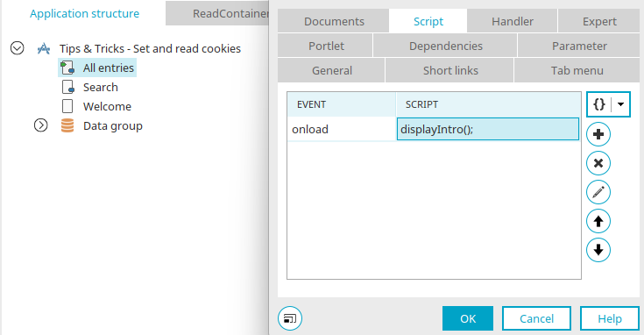
Task: Delete the selected script event with X button
Action: 598,163
